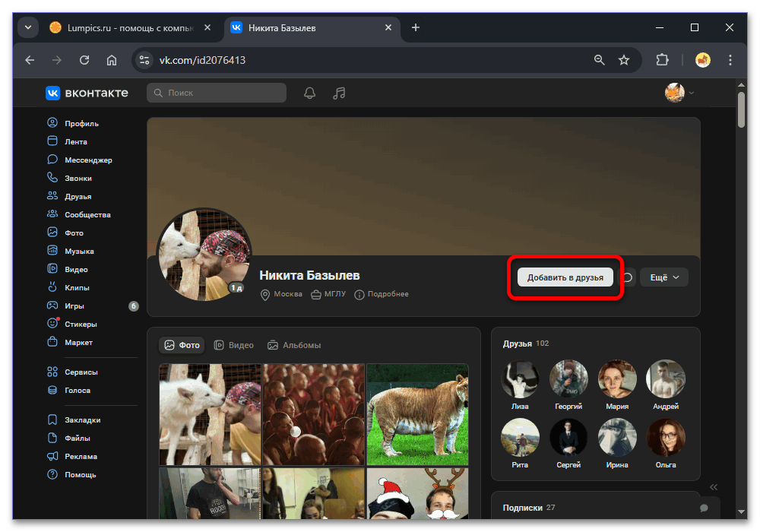Open the Профиль sidebar item
Viewport: 760px width, 532px height.
(x=73, y=123)
